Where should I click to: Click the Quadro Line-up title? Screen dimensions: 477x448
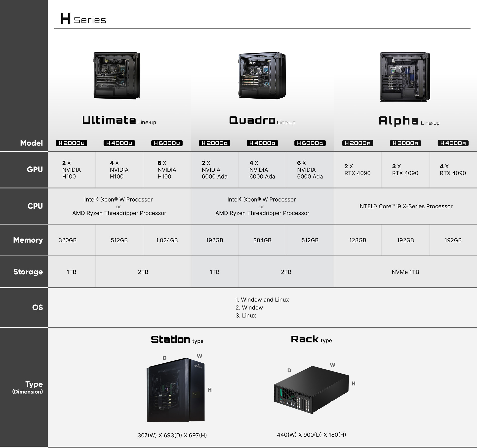coord(262,120)
